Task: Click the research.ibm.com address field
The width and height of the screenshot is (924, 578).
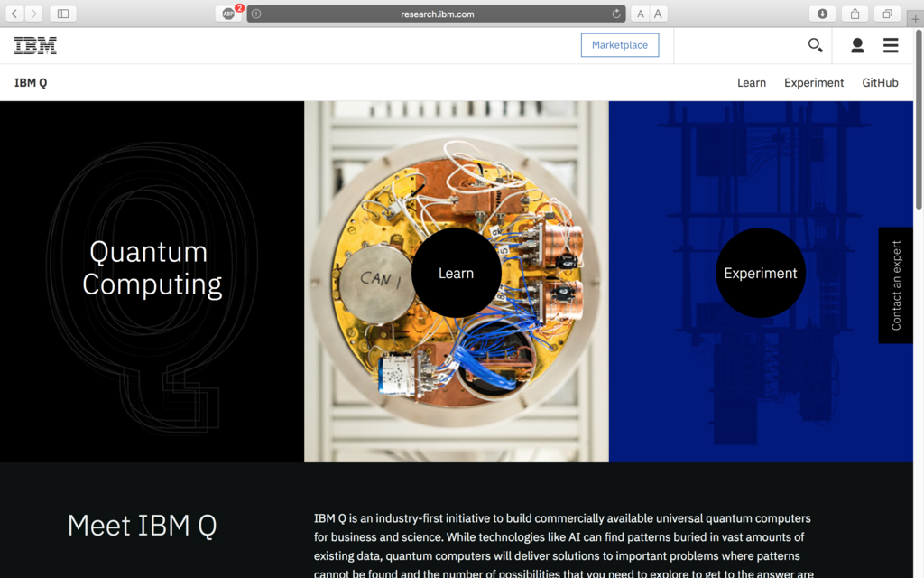Action: 437,14
